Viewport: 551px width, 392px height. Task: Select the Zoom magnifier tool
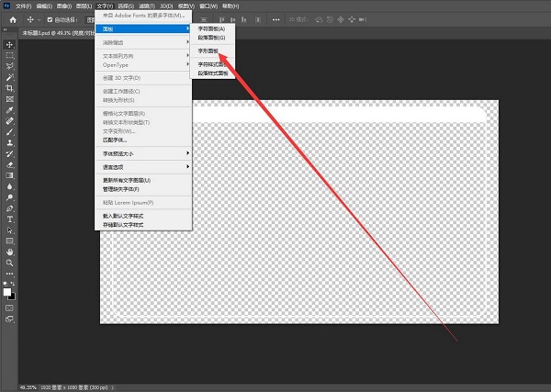pyautogui.click(x=9, y=263)
